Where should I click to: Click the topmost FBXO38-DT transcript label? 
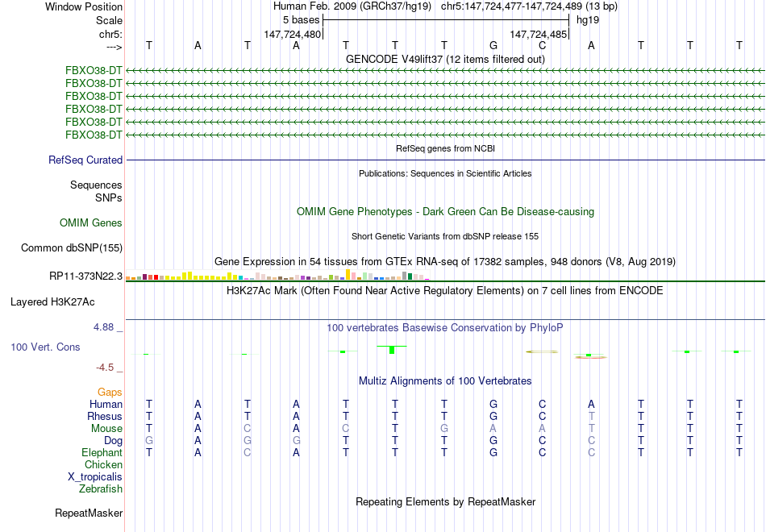[94, 71]
